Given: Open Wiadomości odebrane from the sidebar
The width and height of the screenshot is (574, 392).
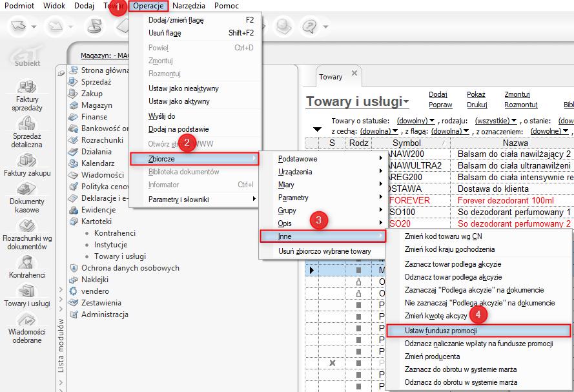Looking at the screenshot, I should (27, 320).
